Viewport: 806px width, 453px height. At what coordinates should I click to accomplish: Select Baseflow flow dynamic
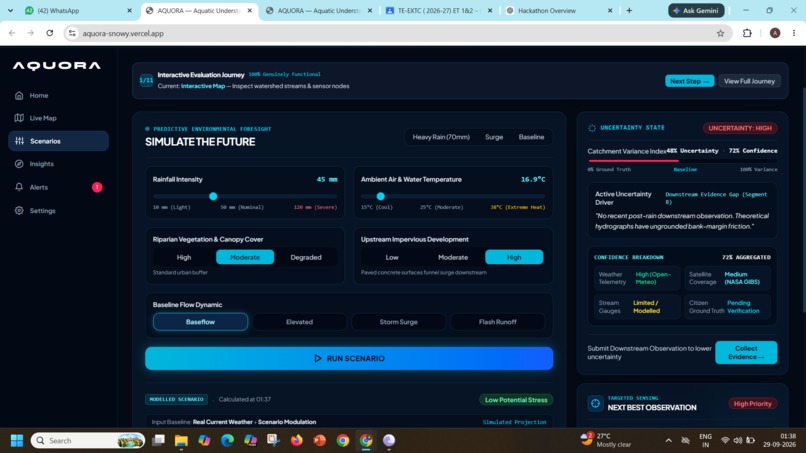(x=200, y=322)
